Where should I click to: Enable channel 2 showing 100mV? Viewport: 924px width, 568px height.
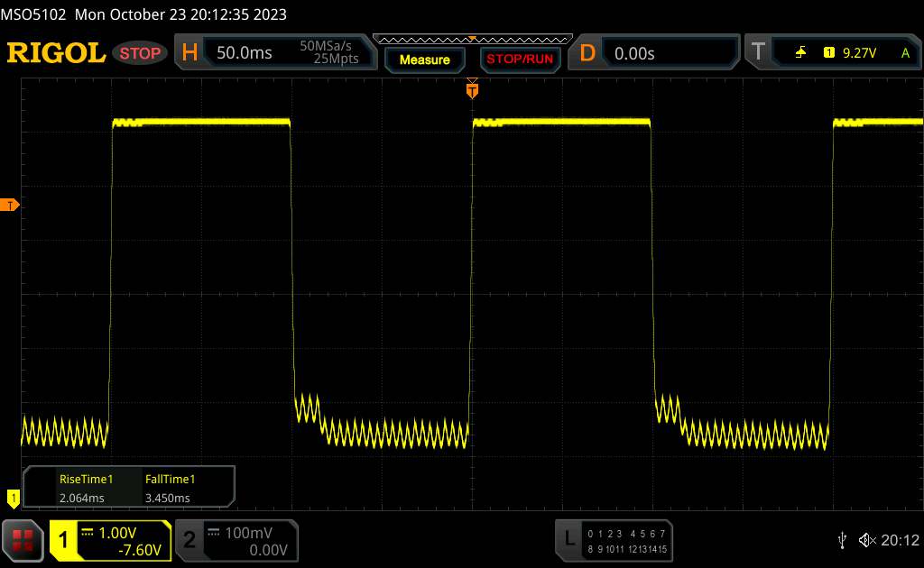coord(235,540)
